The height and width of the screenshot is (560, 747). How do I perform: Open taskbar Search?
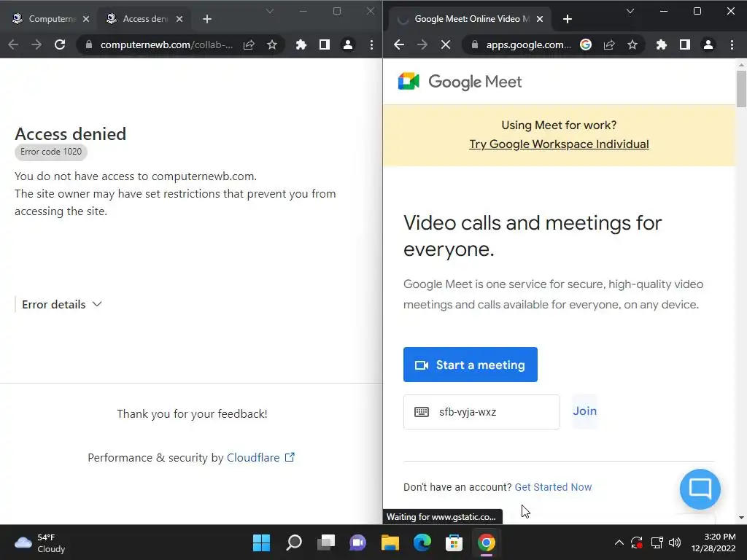294,542
